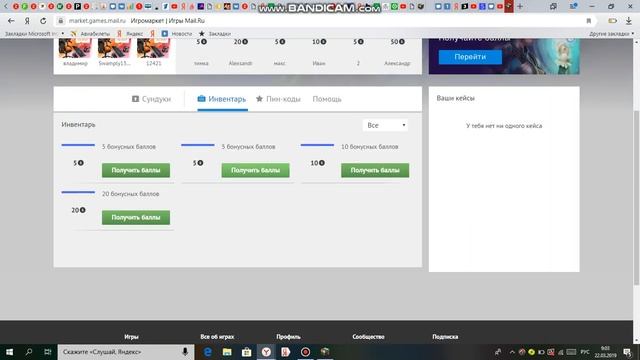Open the Bandicam recorder taskbar icon

[x=305, y=352]
